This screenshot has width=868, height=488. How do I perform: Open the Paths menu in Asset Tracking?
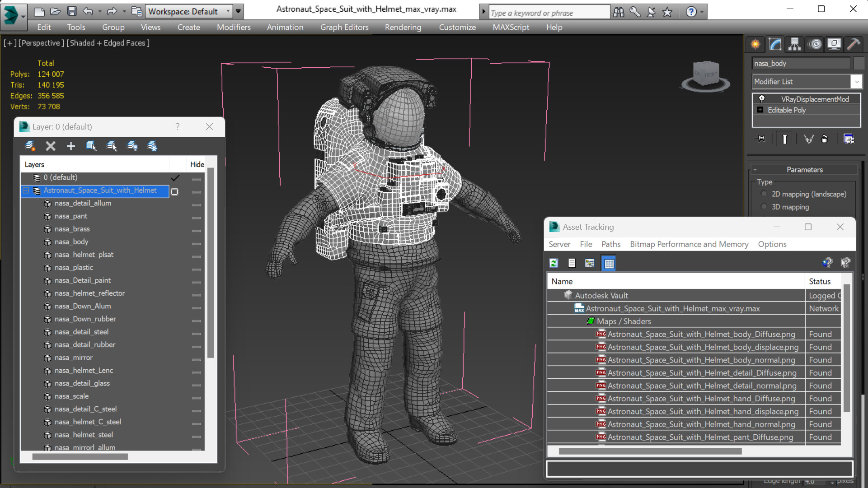pos(611,244)
